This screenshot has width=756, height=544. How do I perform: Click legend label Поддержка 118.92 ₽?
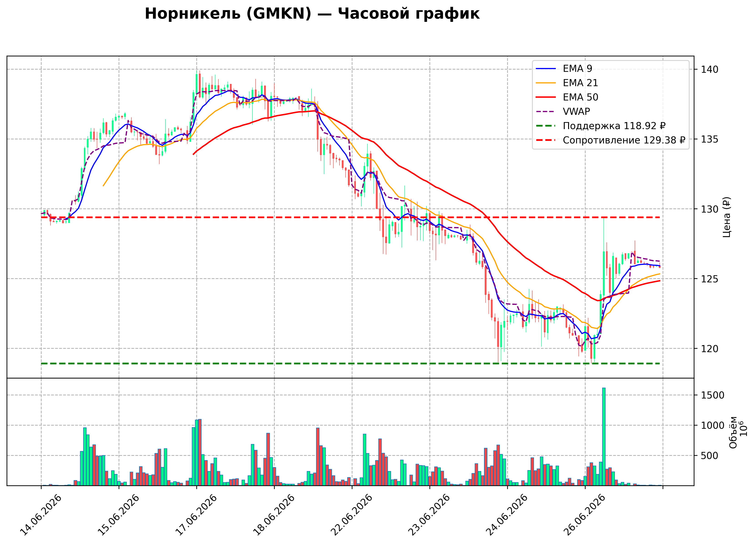pos(614,126)
